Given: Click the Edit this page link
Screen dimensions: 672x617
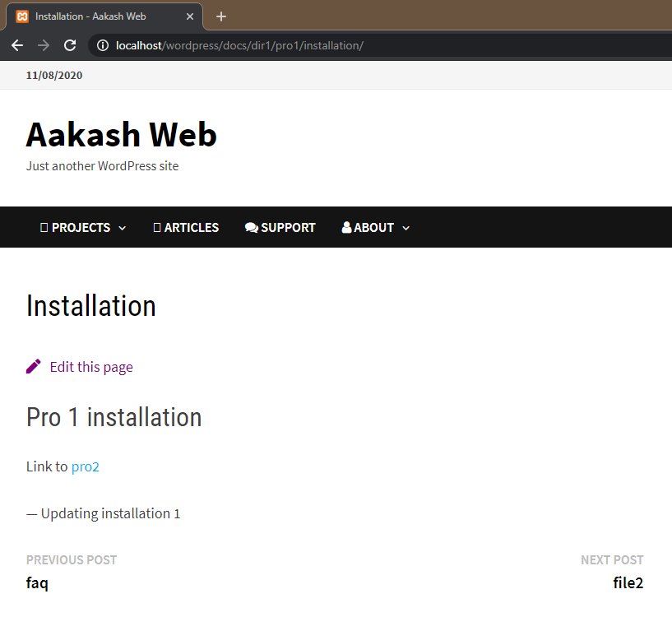Looking at the screenshot, I should (x=91, y=367).
